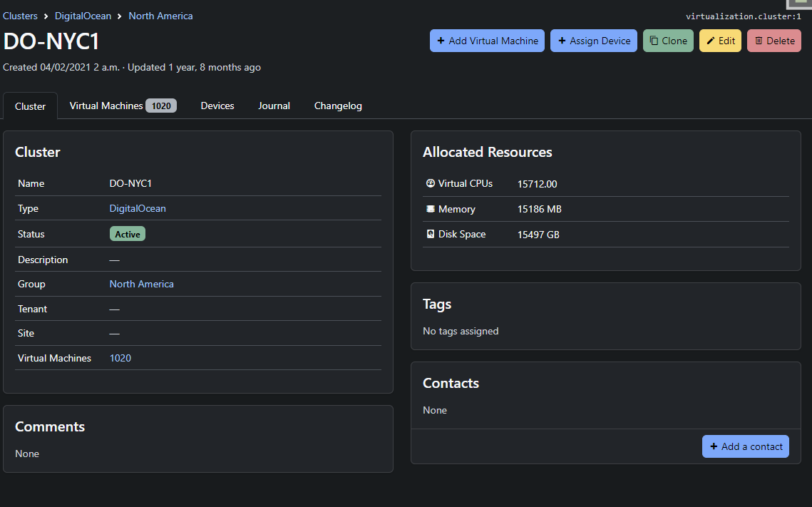812x507 pixels.
Task: Click the Virtual CPUs icon
Action: point(430,183)
